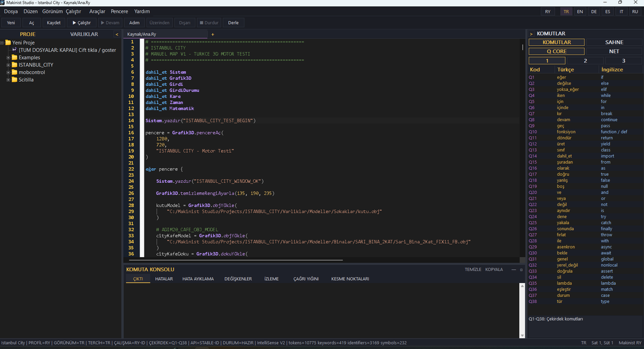Switch to the NET commands category
Viewport: 644px width, 349px height.
pyautogui.click(x=614, y=52)
